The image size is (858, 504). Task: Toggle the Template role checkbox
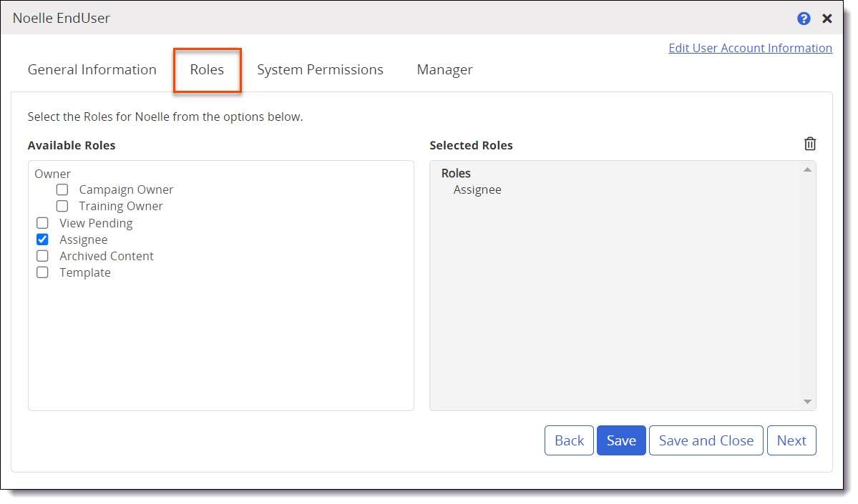42,272
